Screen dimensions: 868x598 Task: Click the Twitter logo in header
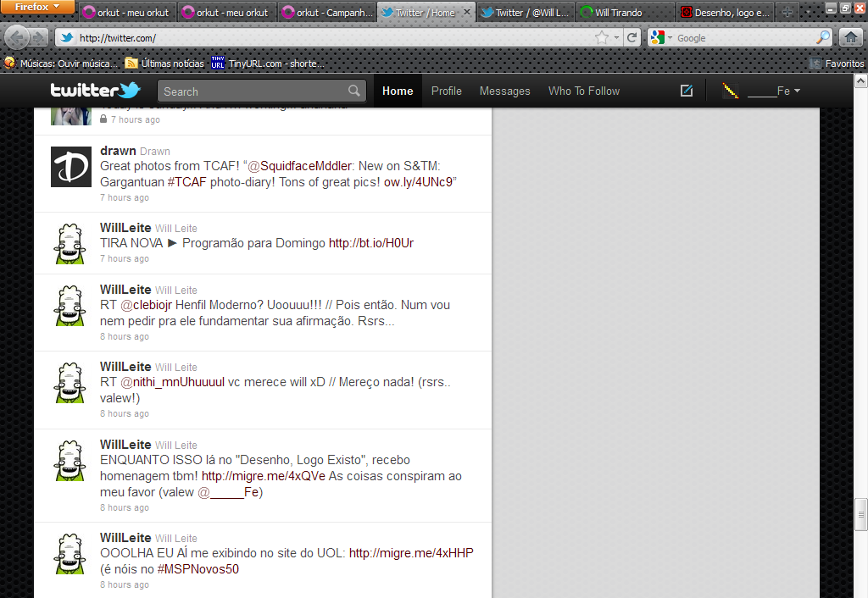click(95, 90)
